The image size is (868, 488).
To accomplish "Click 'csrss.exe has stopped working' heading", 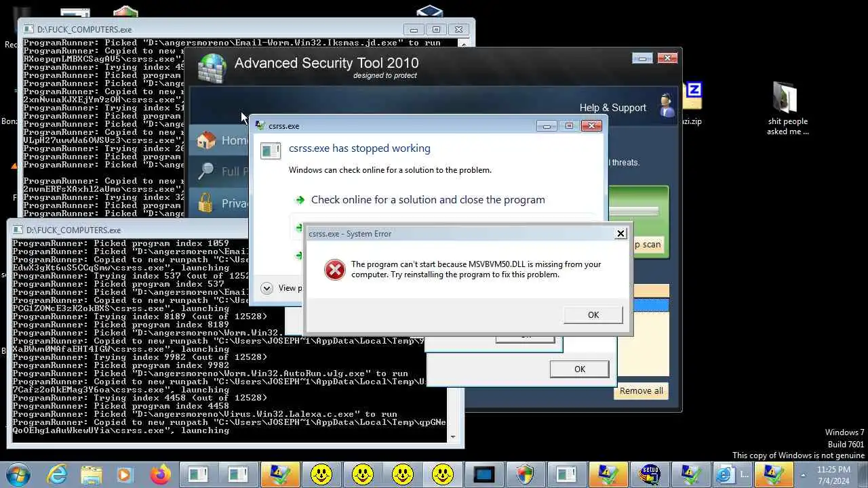I will tap(359, 148).
